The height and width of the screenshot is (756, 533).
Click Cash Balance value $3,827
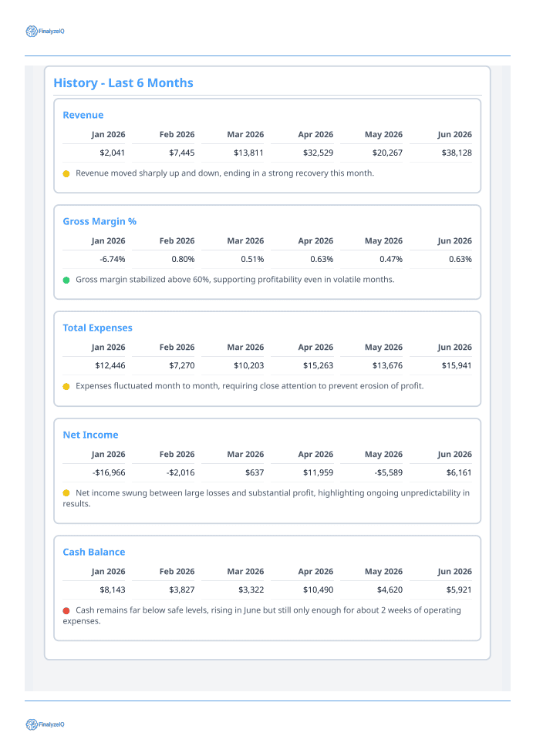[x=181, y=590]
